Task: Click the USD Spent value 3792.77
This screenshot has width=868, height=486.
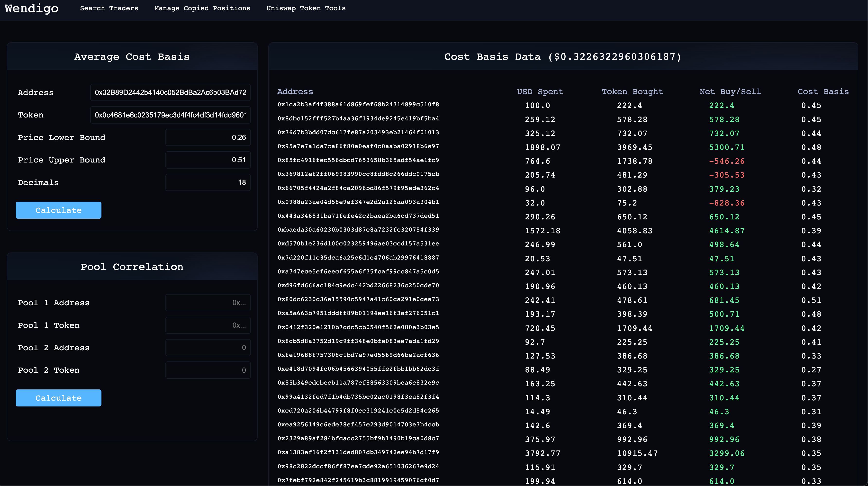Action: coord(542,453)
